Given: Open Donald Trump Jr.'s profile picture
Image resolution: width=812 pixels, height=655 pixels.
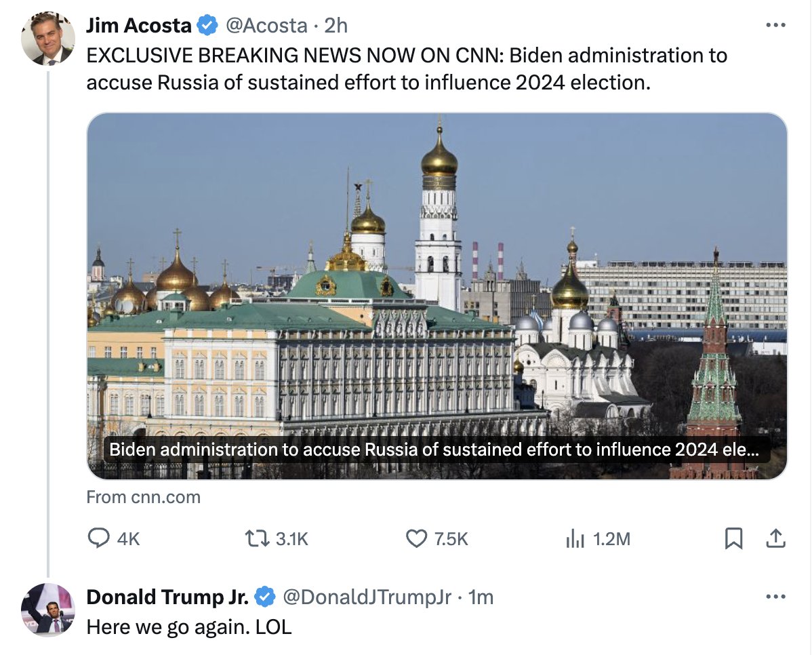Looking at the screenshot, I should [x=47, y=609].
